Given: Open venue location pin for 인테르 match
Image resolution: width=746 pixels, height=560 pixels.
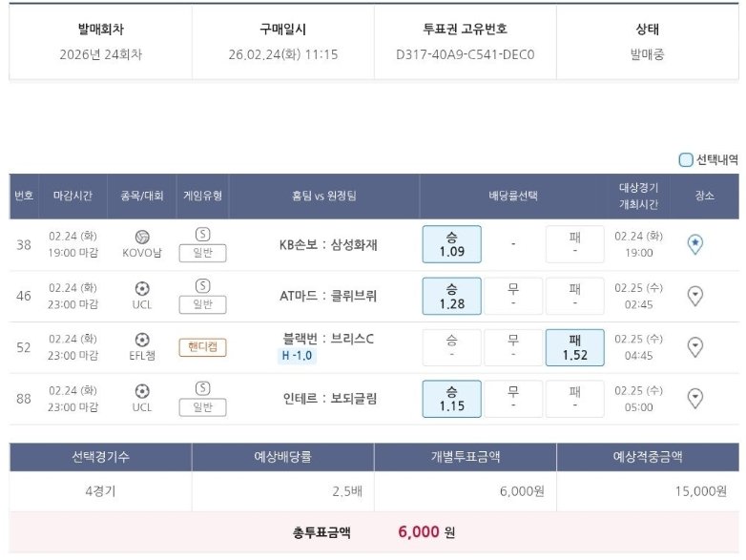Looking at the screenshot, I should 695,399.
